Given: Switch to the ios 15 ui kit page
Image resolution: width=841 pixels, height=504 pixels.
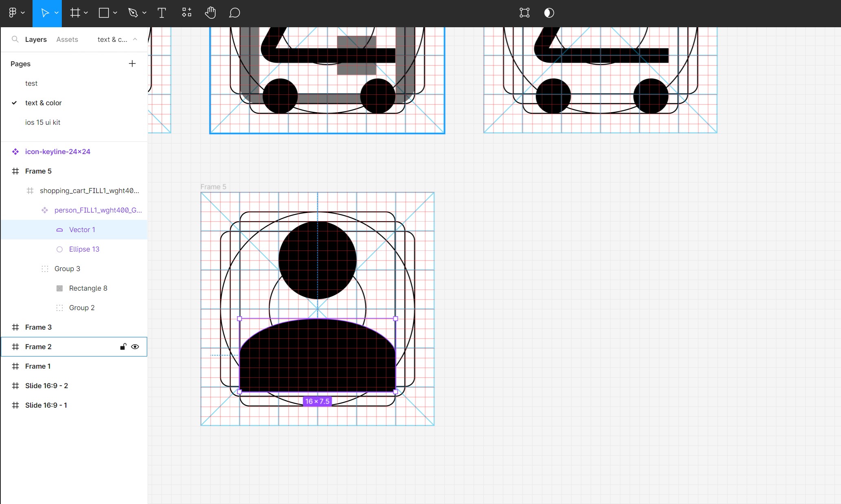Looking at the screenshot, I should tap(43, 122).
